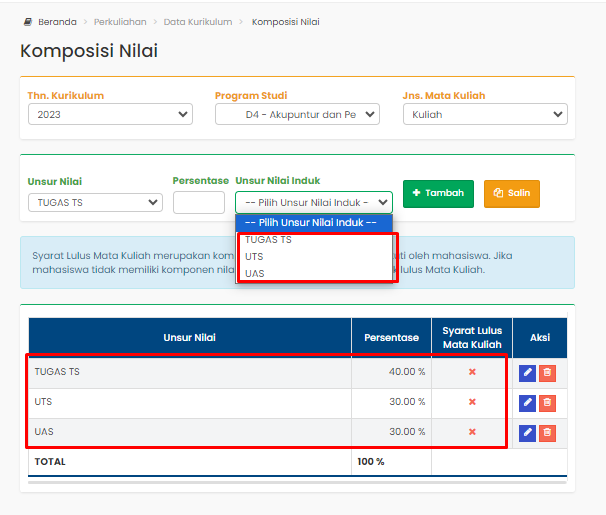Screen dimensions: 606x515
Task: Click the TOTAL label in table footer
Action: 50,462
